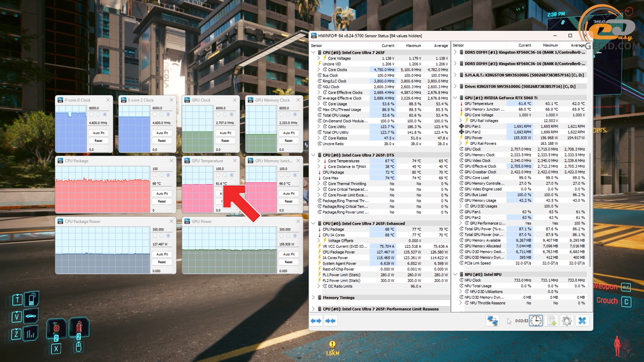
Task: Toggle the square checkbox in CPU Package Power
Action: (168, 236)
